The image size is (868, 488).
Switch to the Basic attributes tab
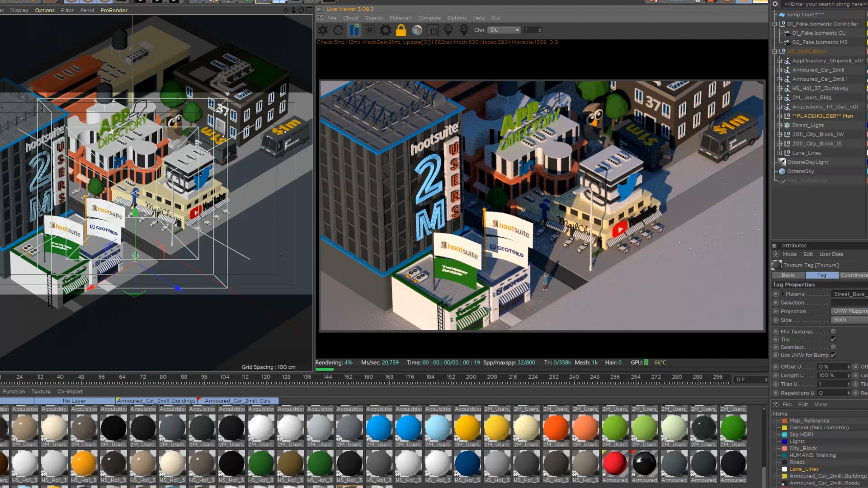click(x=788, y=275)
